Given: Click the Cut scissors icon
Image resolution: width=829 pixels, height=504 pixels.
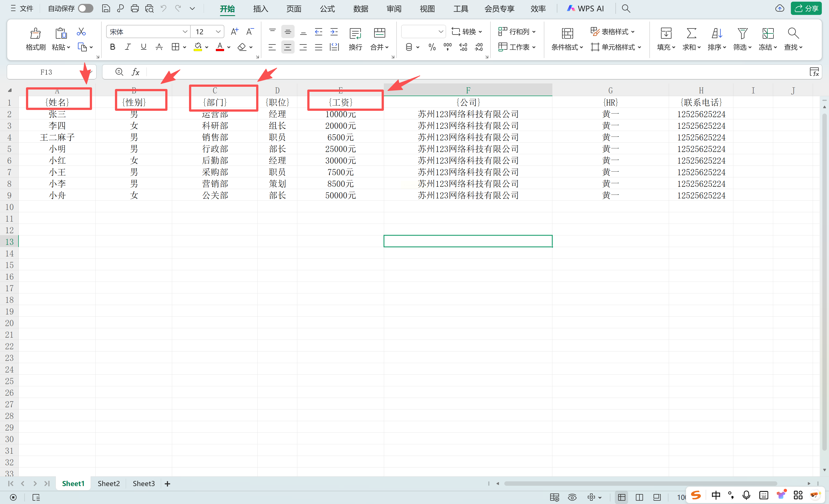Looking at the screenshot, I should [x=81, y=32].
